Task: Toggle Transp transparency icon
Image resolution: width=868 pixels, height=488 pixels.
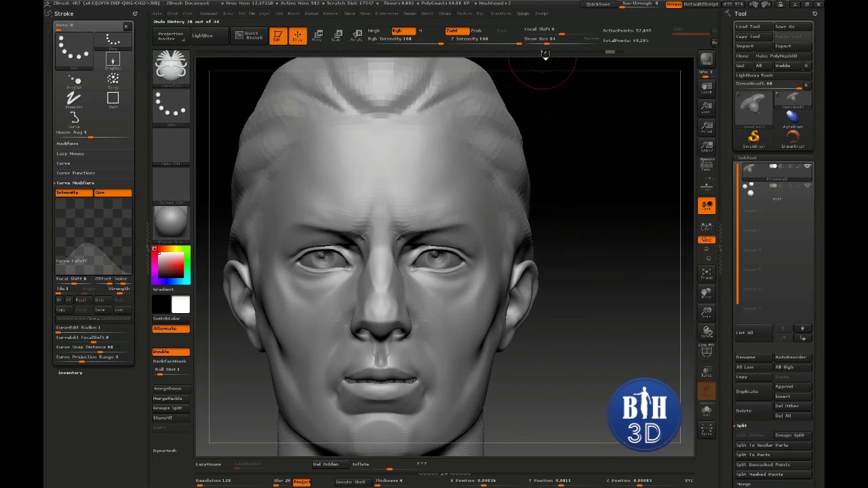Action: [707, 371]
